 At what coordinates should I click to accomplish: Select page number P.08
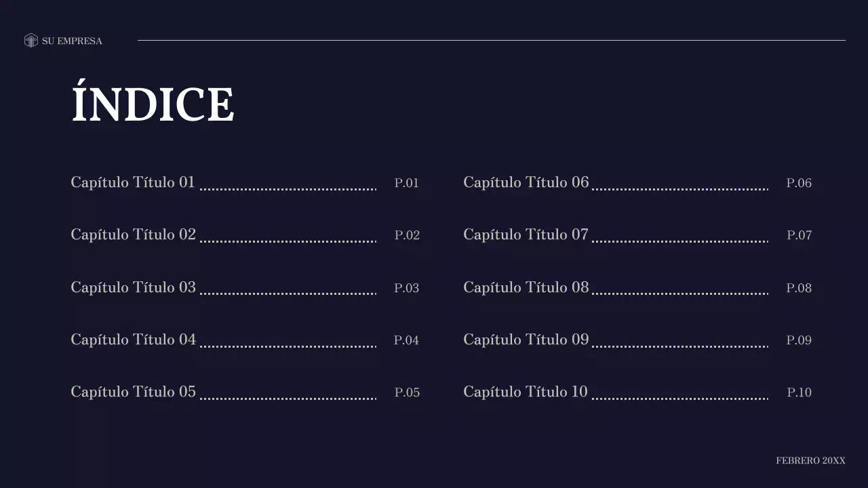799,288
